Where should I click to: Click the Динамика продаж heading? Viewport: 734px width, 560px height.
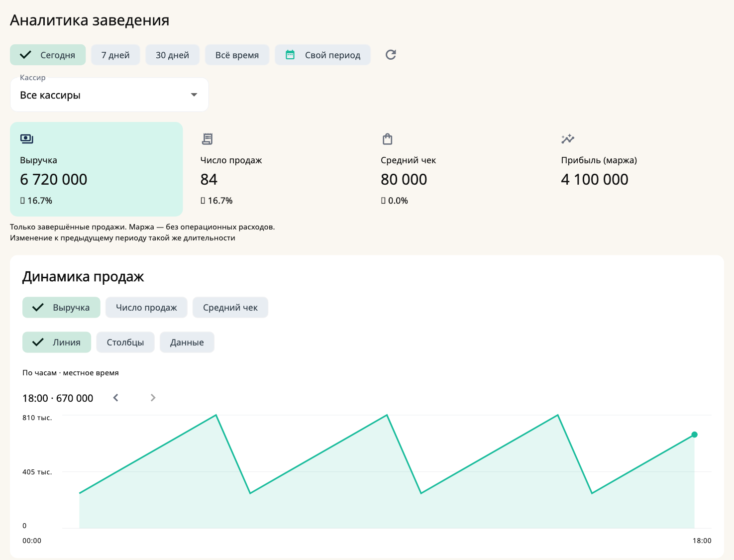(x=83, y=277)
